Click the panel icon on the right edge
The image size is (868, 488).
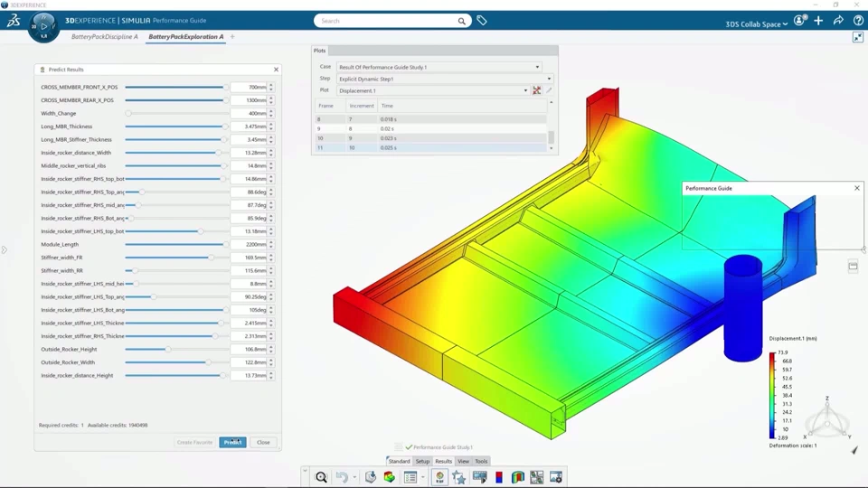pyautogui.click(x=853, y=266)
